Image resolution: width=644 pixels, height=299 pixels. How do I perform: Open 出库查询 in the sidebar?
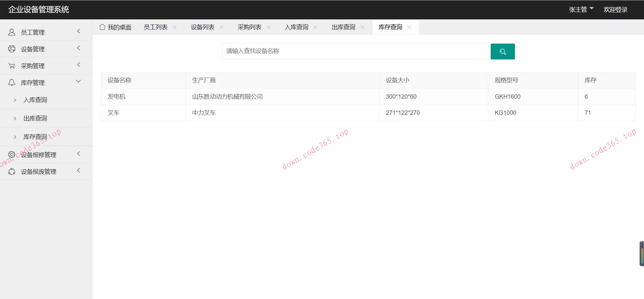pyautogui.click(x=35, y=118)
